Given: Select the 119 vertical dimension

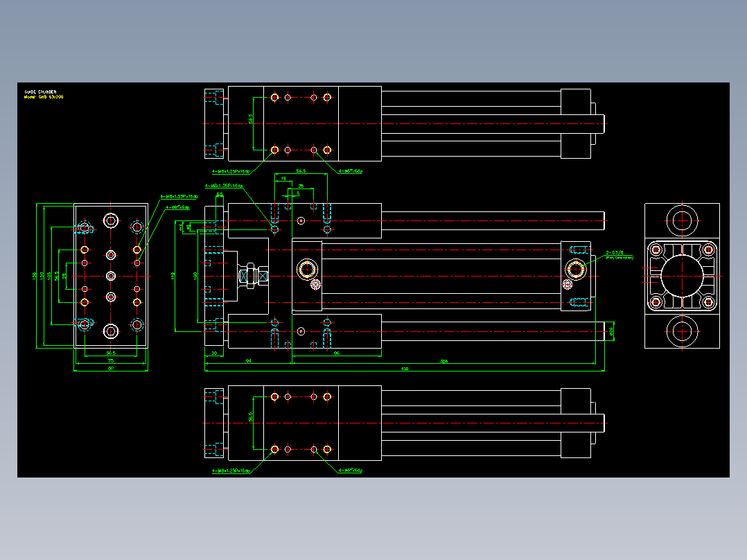Looking at the screenshot, I should (x=173, y=276).
